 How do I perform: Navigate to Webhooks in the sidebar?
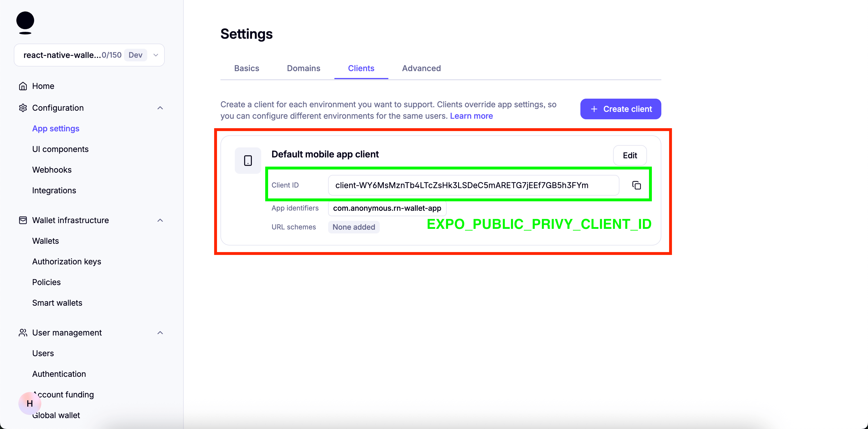point(52,170)
